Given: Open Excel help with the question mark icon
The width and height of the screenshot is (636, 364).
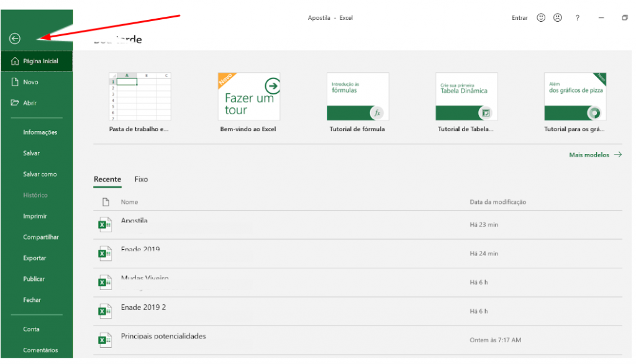Looking at the screenshot, I should click(x=577, y=17).
